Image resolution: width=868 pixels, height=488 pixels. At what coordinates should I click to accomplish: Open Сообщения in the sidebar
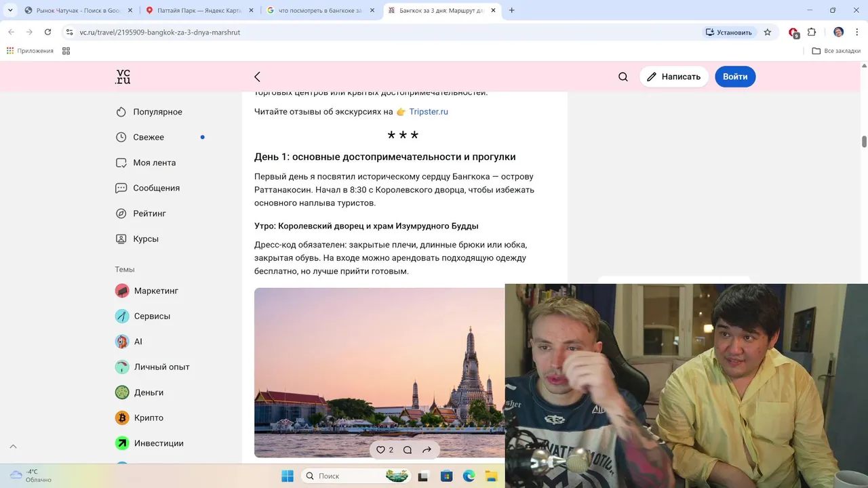point(147,188)
